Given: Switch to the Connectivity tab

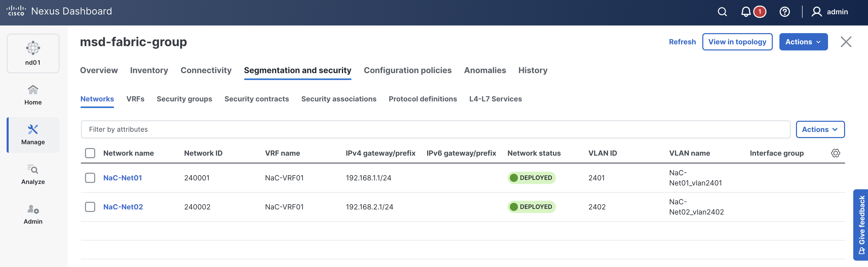Looking at the screenshot, I should (x=206, y=70).
